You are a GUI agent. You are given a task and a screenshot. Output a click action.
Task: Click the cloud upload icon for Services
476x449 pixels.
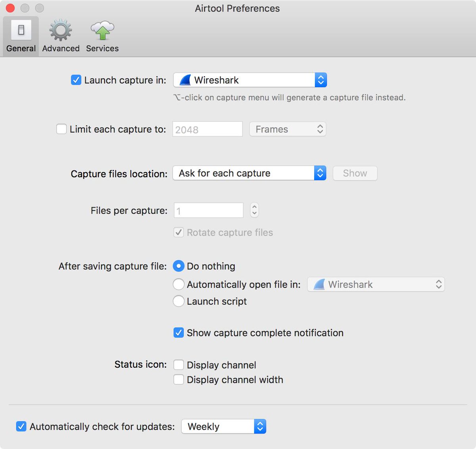tap(102, 29)
